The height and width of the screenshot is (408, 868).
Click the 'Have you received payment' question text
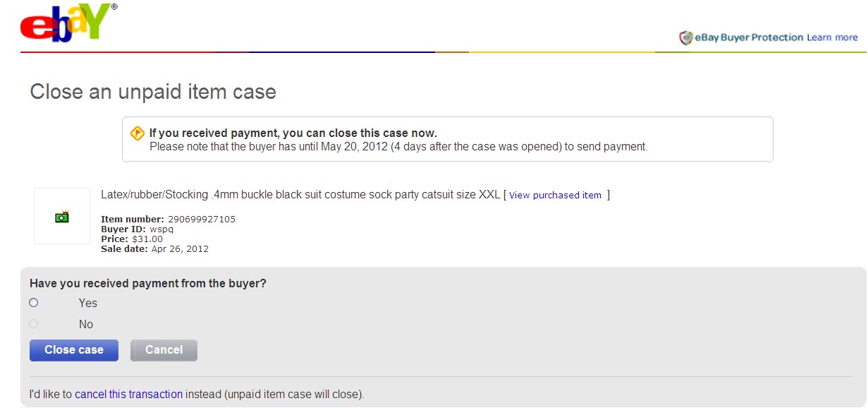[148, 283]
